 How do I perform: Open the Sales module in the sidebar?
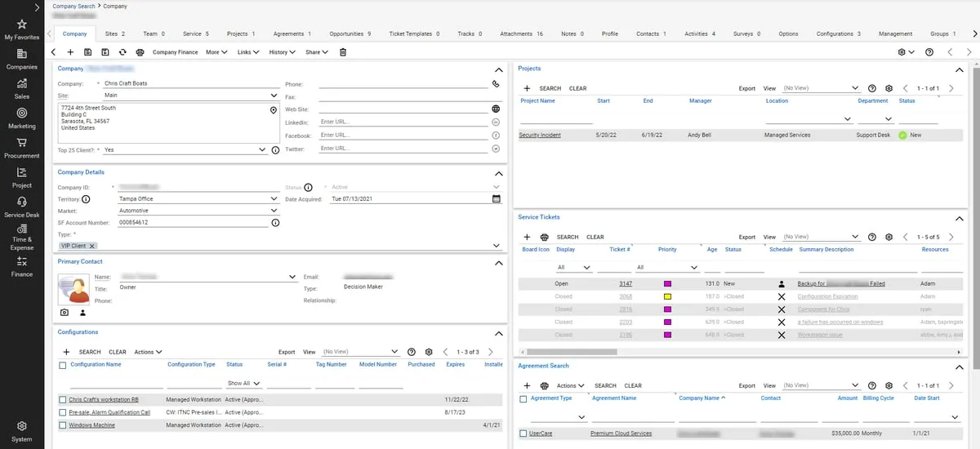[21, 89]
